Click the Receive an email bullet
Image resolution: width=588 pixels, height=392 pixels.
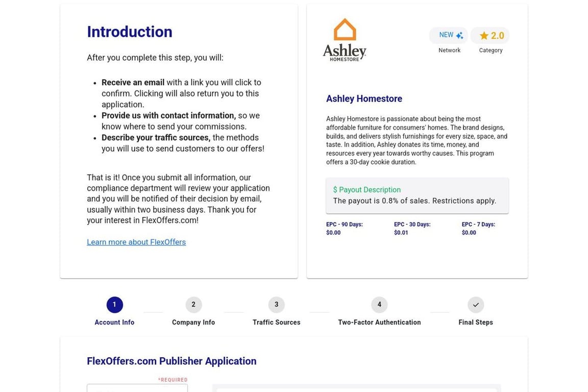click(x=181, y=93)
